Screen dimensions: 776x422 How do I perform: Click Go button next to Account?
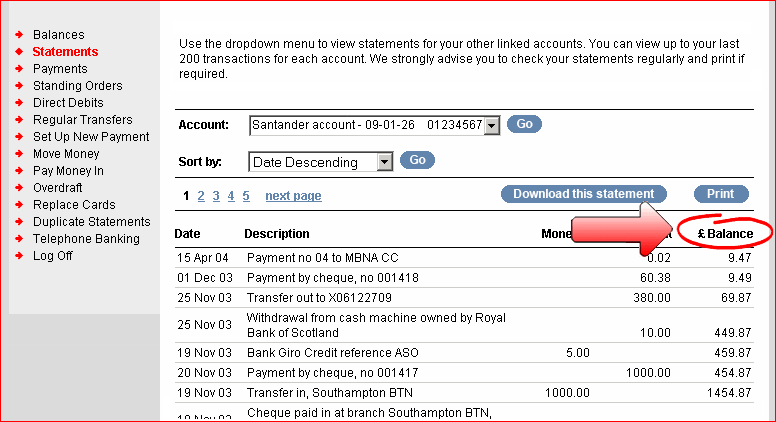525,124
